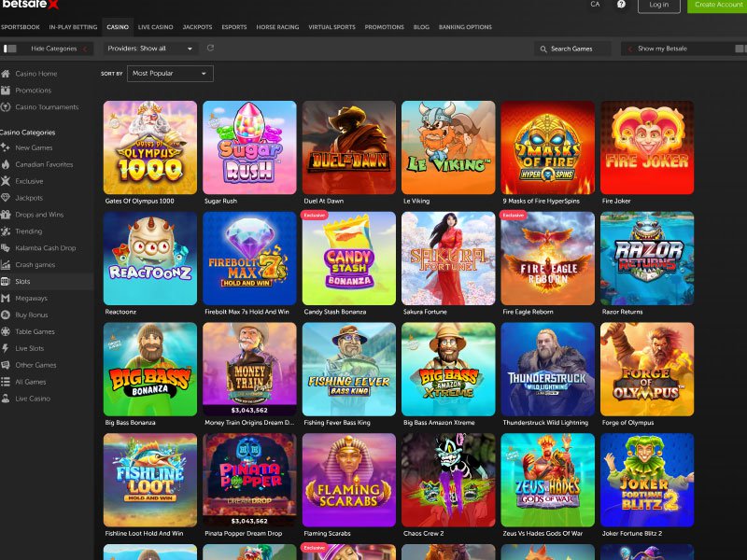This screenshot has height=560, width=747.
Task: Open the In-Play Betting tab
Action: [x=73, y=27]
